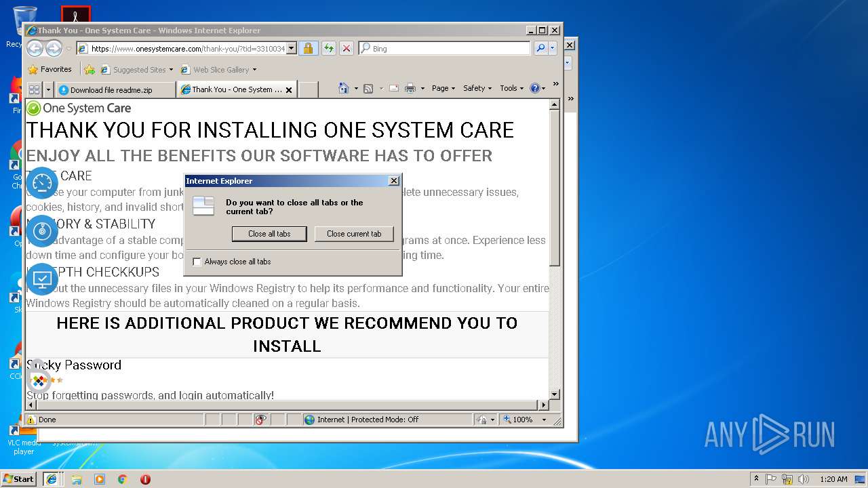The image size is (868, 488).
Task: Click the One System Care logo
Action: [79, 108]
